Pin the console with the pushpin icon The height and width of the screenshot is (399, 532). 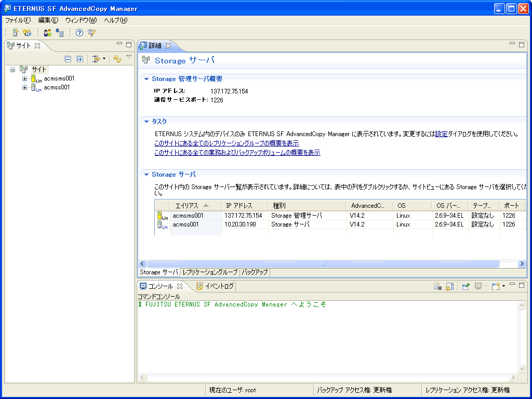point(465,286)
